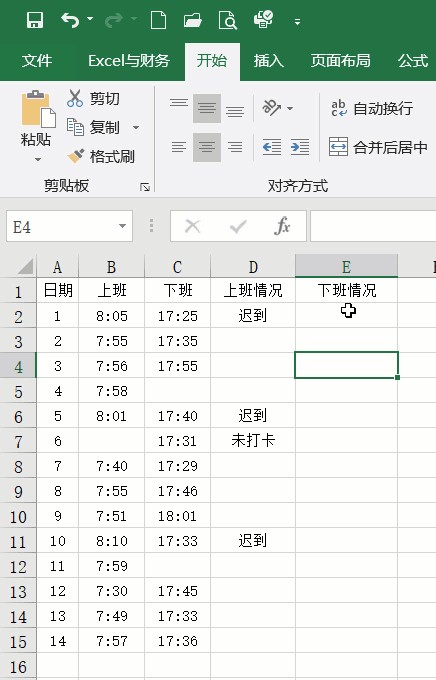Toggle Wrap Text (自动换行)
The image size is (436, 680).
(x=372, y=108)
